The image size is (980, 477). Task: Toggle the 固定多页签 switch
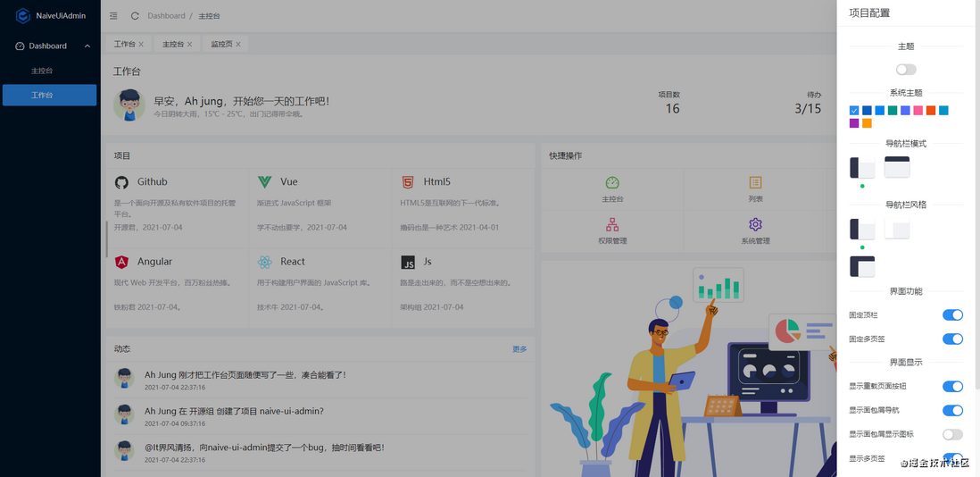pyautogui.click(x=952, y=339)
